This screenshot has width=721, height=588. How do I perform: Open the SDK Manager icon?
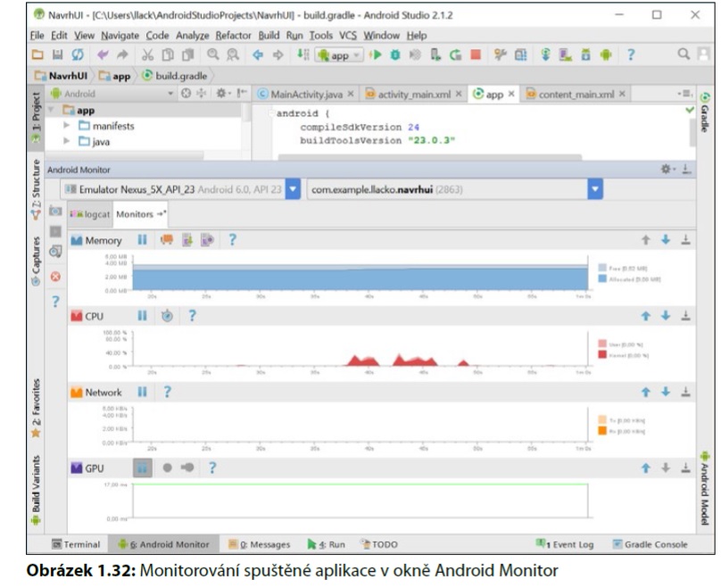point(585,54)
